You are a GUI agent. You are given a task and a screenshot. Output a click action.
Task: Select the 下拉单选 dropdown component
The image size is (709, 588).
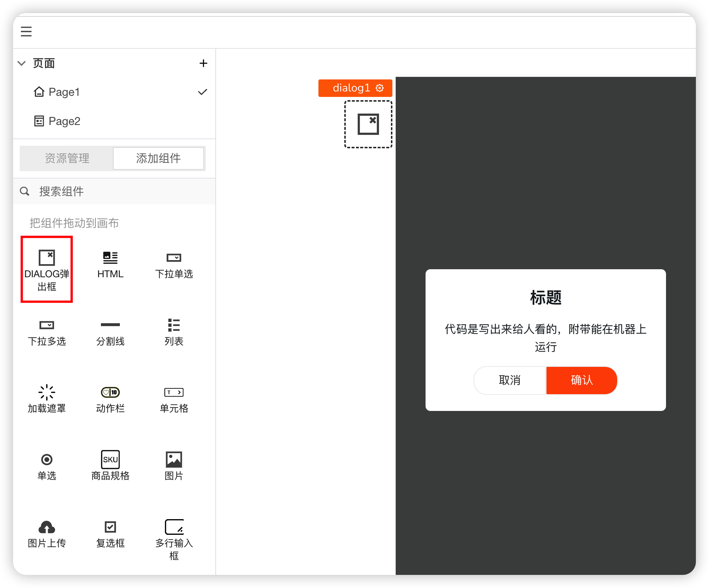(174, 258)
